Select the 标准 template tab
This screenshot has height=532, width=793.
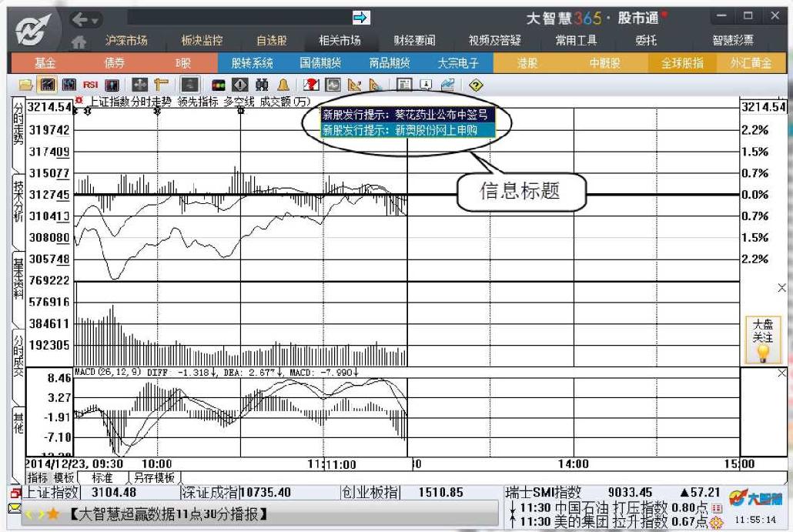102,478
